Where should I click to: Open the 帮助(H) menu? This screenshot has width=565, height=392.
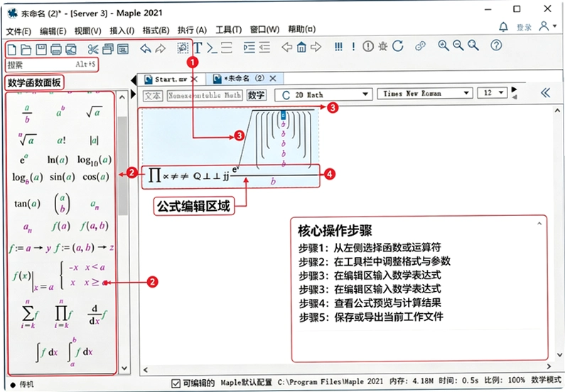(x=301, y=29)
